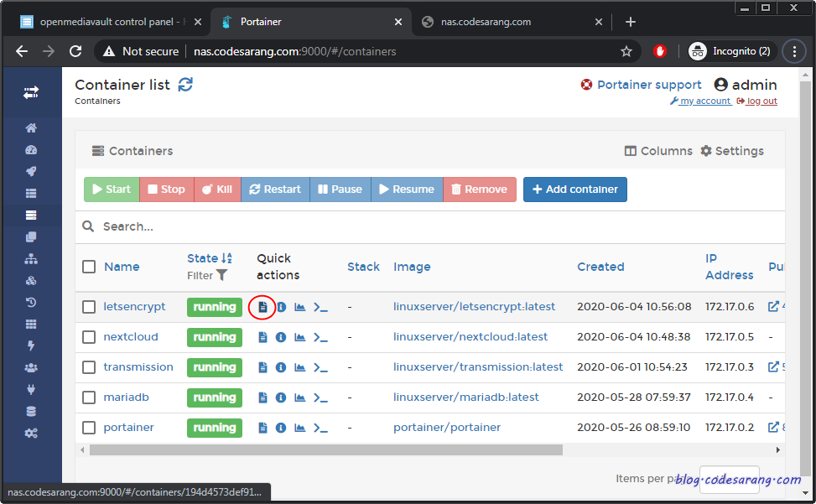Open logs for the transmission container
This screenshot has height=504, width=816.
pos(262,367)
